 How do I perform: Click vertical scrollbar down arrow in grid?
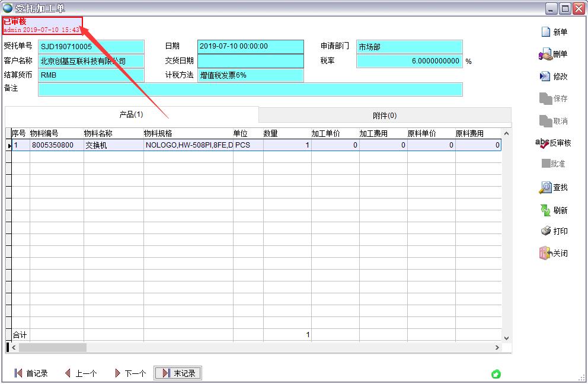click(506, 338)
